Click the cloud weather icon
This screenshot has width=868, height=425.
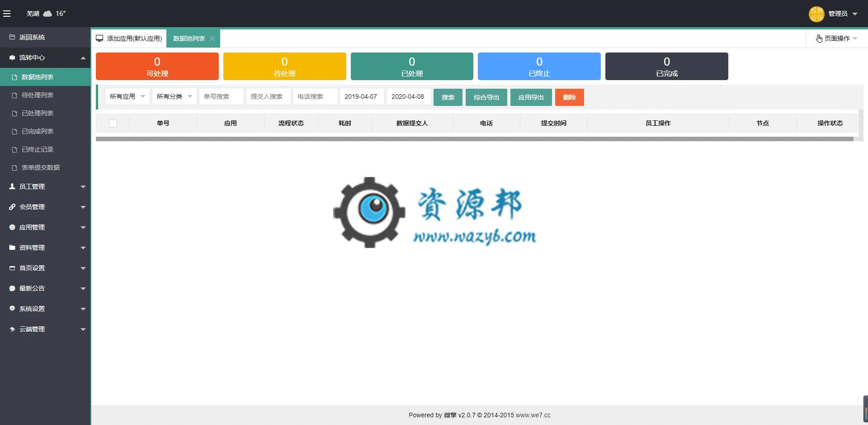pyautogui.click(x=47, y=14)
